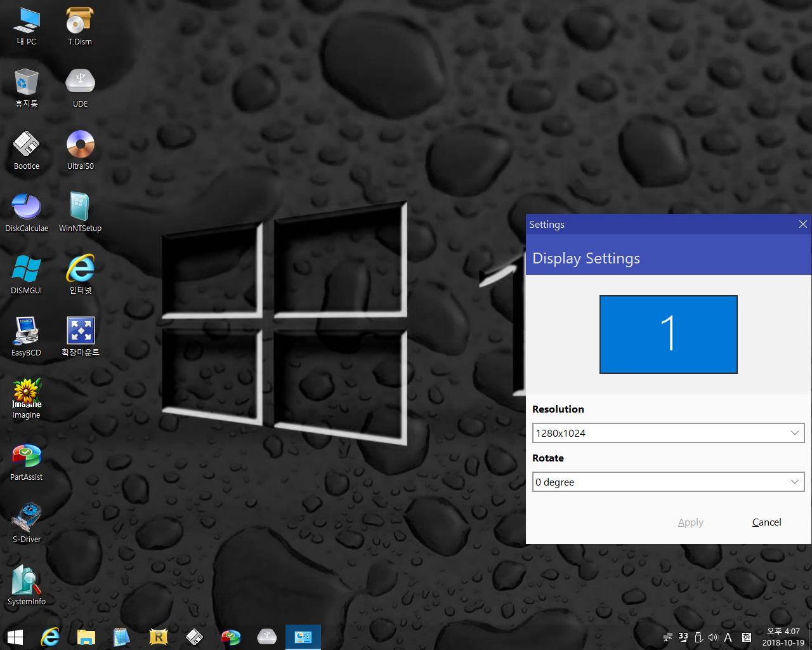Viewport: 812px width, 650px height.
Task: Open the T.Dism desktop icon
Action: 80,27
